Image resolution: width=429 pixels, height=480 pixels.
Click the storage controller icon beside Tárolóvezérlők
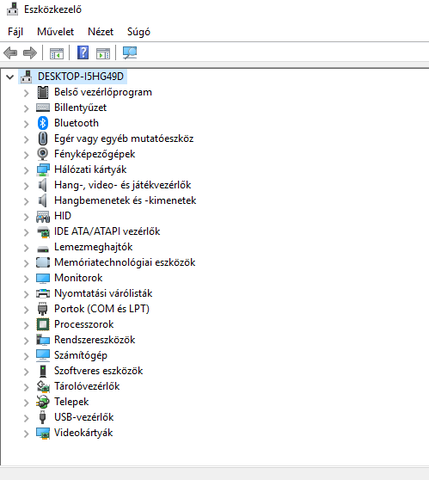pyautogui.click(x=43, y=386)
